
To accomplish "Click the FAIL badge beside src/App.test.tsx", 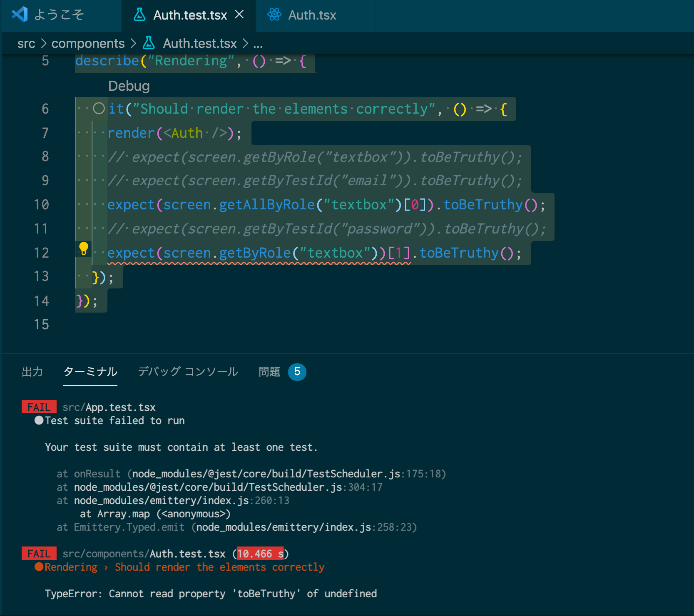I will point(39,407).
